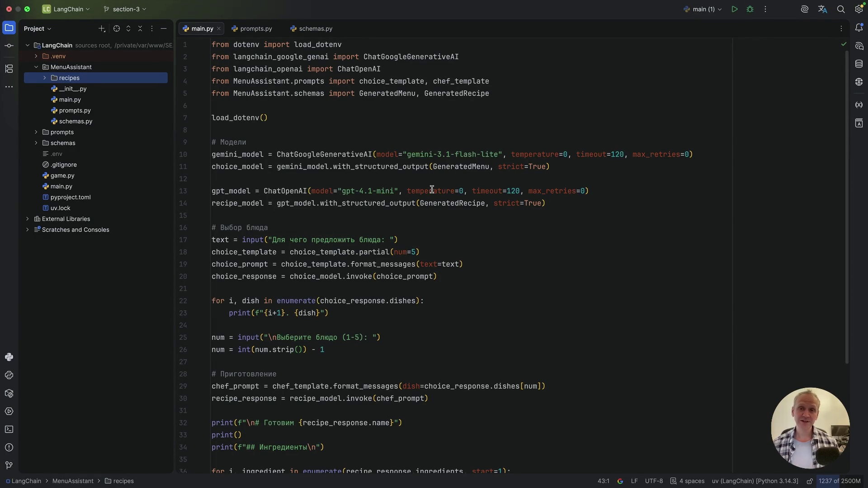Open LangChain project dropdown
Viewport: 868px width, 488px height.
coord(66,9)
